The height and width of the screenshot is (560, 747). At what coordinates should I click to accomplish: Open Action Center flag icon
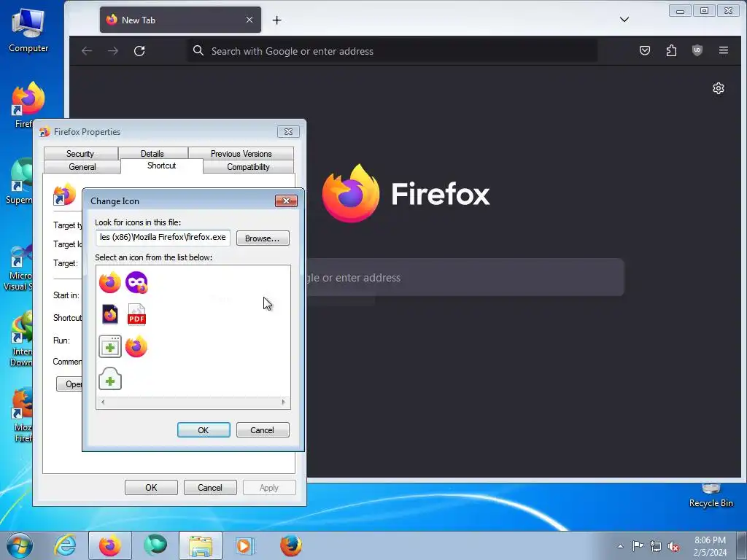coord(638,545)
